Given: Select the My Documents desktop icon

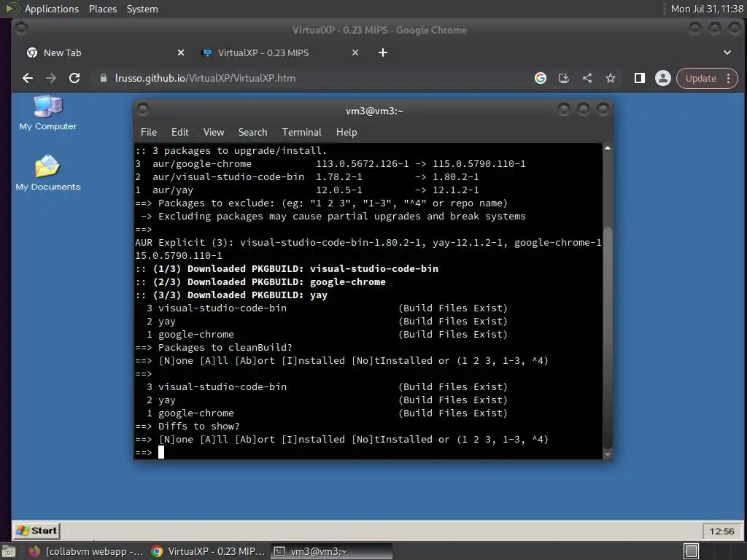Looking at the screenshot, I should click(47, 174).
